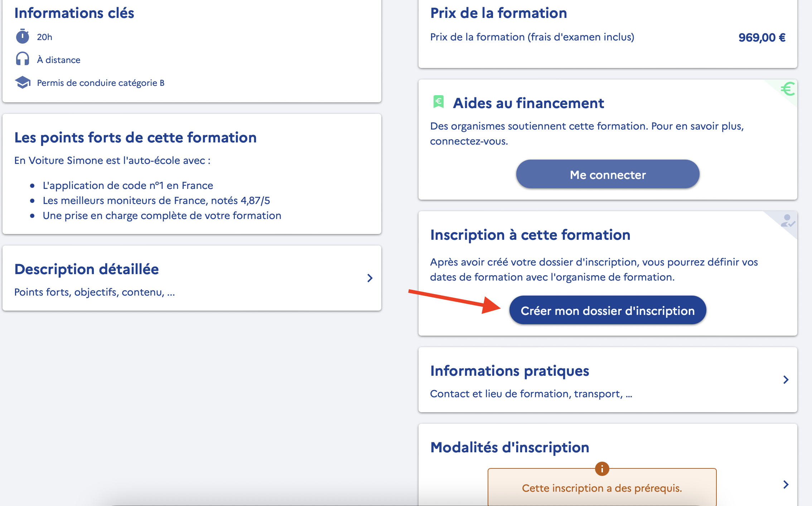Click the Me connecter button

608,174
